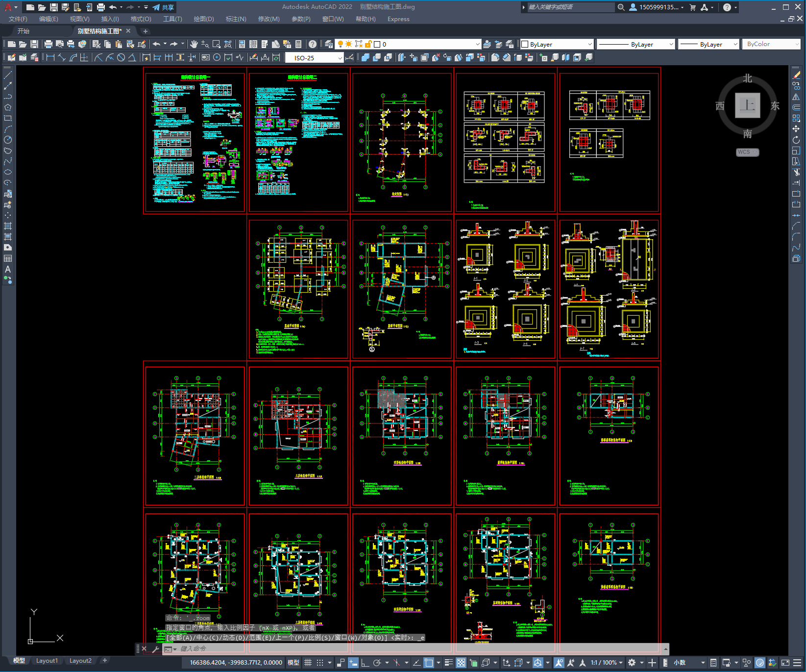Open the lineweight ByLayer dropdown
The width and height of the screenshot is (806, 672).
click(735, 44)
